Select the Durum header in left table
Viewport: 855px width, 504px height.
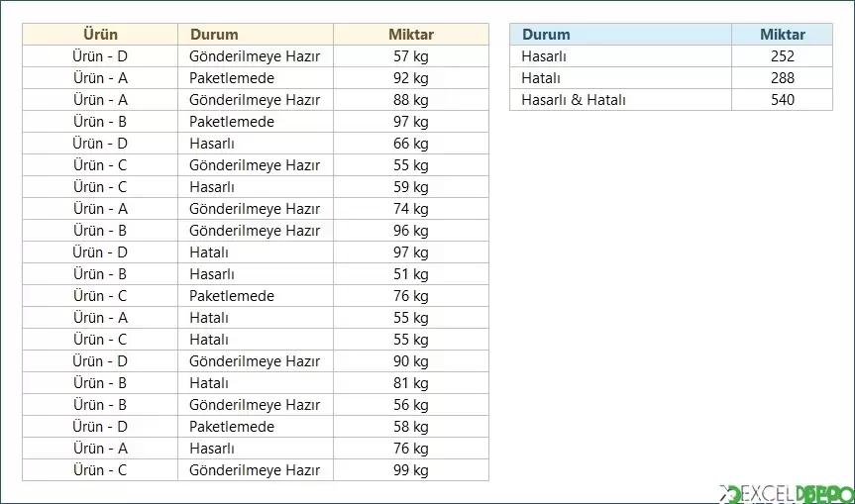coord(256,35)
